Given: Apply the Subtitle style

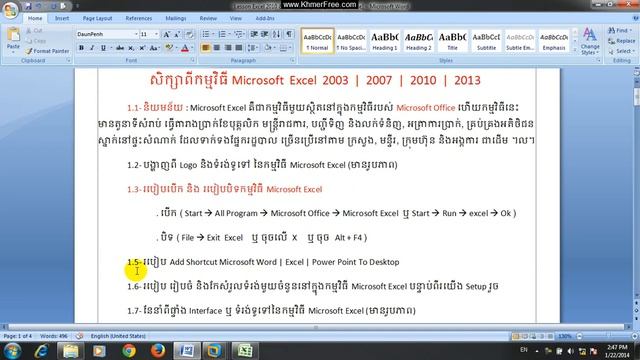Looking at the screenshot, I should click(486, 41).
